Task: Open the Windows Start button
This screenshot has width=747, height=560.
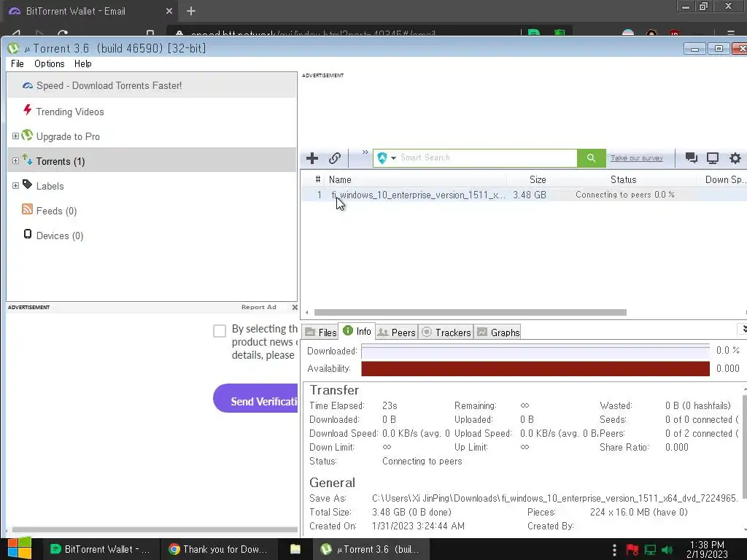Action: point(19,549)
